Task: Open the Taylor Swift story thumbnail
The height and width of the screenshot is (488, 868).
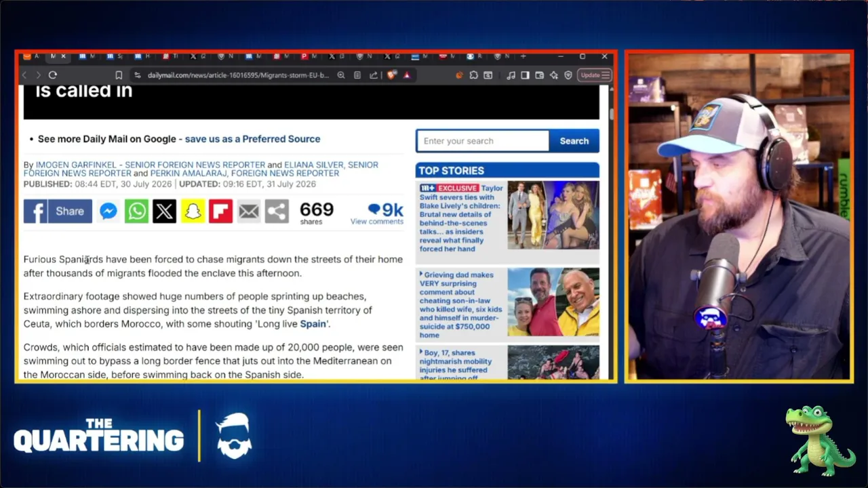Action: [x=553, y=216]
